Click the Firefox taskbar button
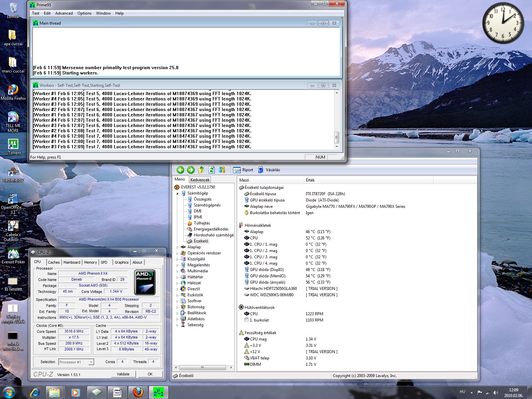 (138, 392)
